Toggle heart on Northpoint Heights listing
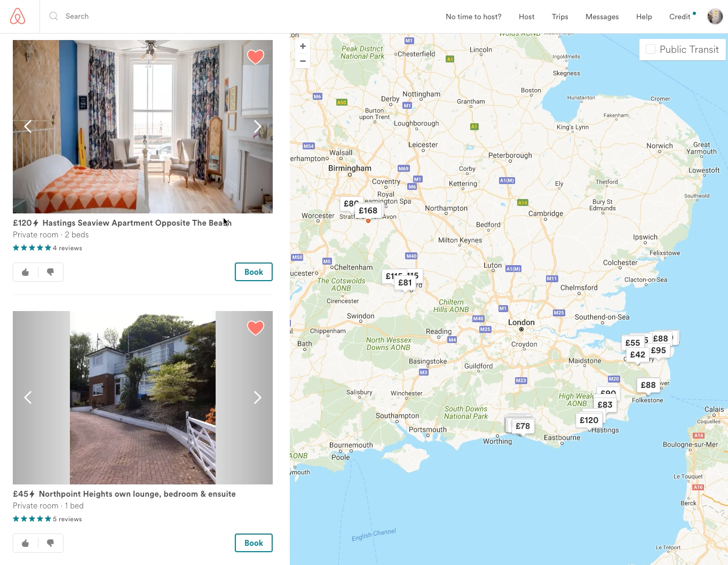The width and height of the screenshot is (728, 565). point(256,328)
